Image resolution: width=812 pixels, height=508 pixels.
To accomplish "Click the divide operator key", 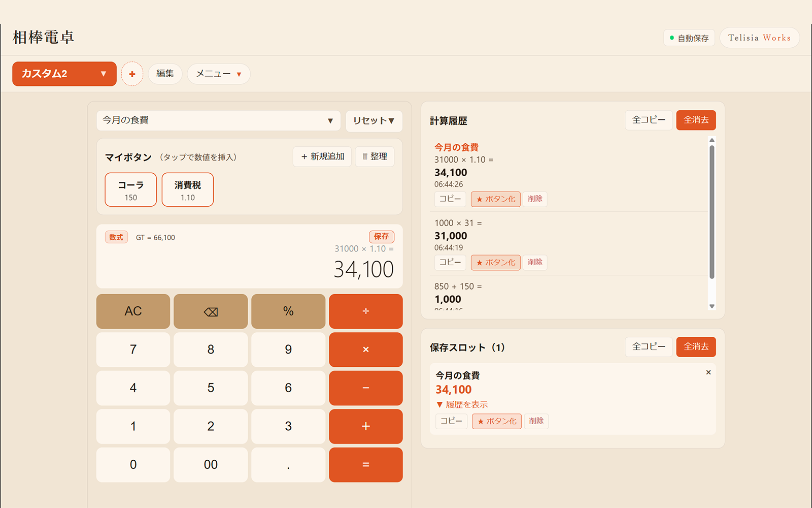I will [x=366, y=311].
